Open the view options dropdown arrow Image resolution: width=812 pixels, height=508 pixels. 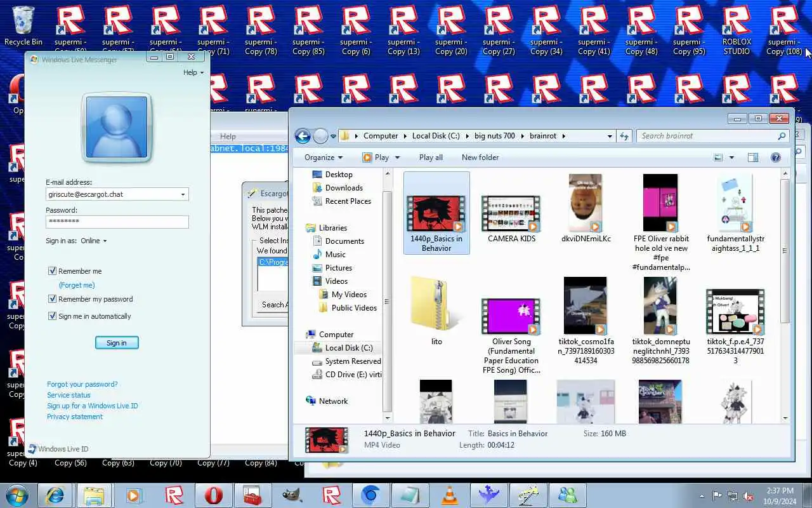coord(731,157)
